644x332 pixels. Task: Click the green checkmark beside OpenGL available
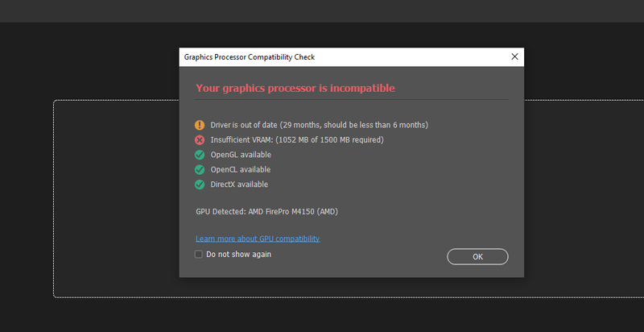pos(200,155)
